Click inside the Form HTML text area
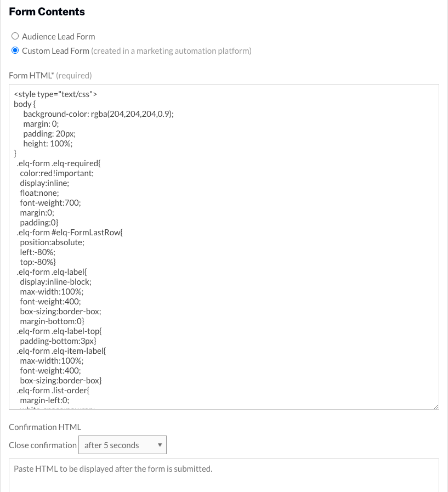The width and height of the screenshot is (448, 492). coord(219,247)
